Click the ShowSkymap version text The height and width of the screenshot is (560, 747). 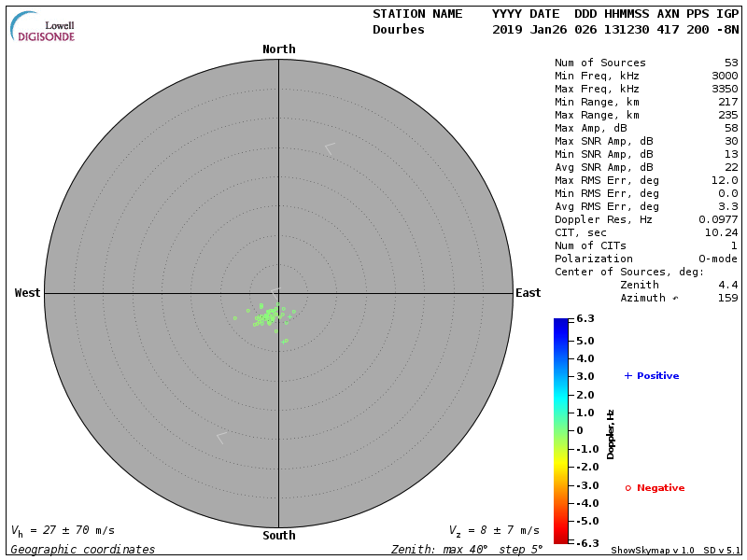pyautogui.click(x=653, y=550)
